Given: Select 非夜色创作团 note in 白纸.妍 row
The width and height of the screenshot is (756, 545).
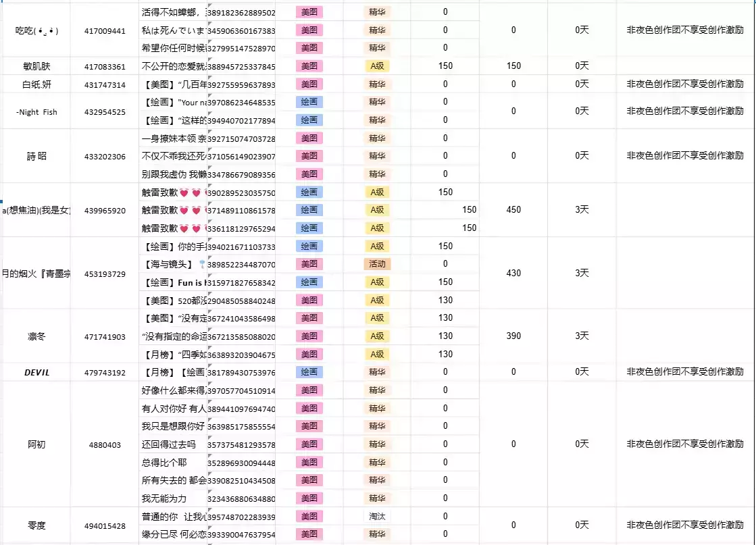Looking at the screenshot, I should pyautogui.click(x=685, y=84).
